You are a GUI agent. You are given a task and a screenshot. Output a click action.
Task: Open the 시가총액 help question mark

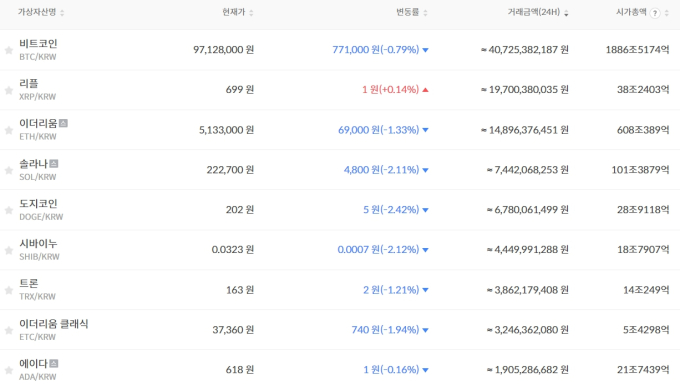click(x=655, y=13)
